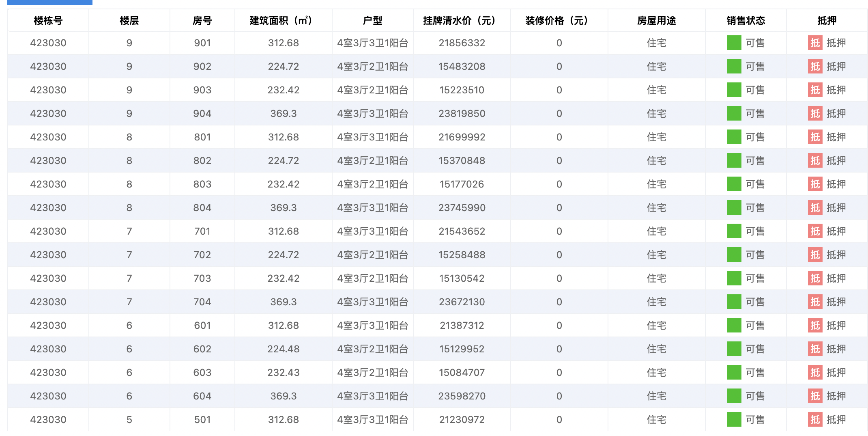868x436 pixels.
Task: Click the red 抵 badge beside room 804
Action: pyautogui.click(x=815, y=208)
